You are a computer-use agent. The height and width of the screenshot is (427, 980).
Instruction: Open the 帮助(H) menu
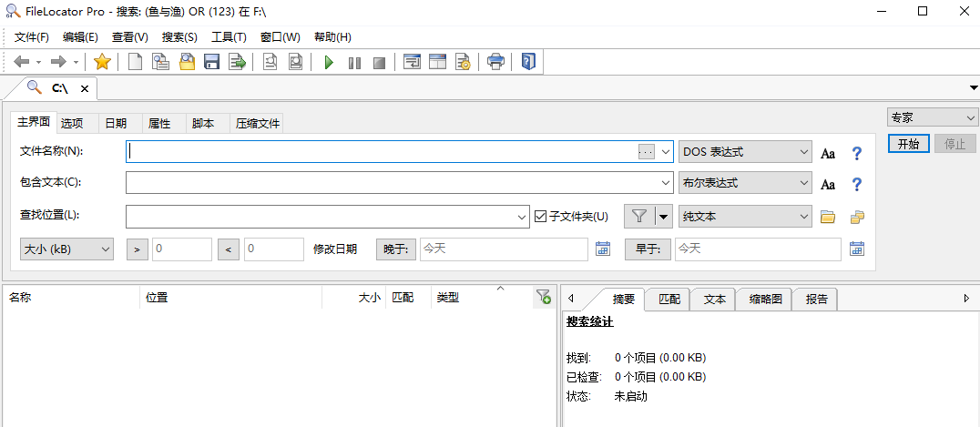click(x=332, y=37)
